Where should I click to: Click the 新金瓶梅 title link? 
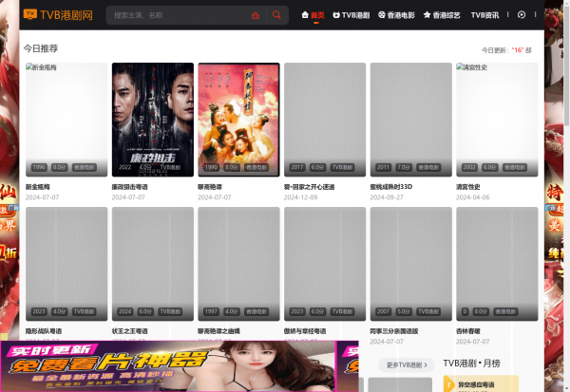pyautogui.click(x=41, y=187)
